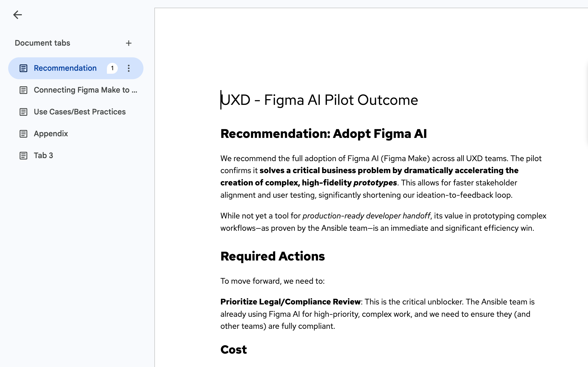Click the Recommendation tab label

pyautogui.click(x=65, y=68)
